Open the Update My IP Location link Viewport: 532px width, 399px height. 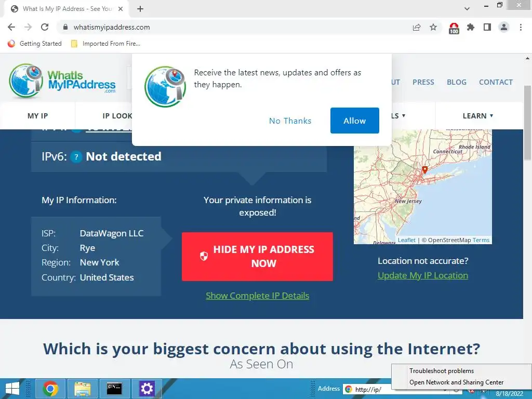click(423, 275)
